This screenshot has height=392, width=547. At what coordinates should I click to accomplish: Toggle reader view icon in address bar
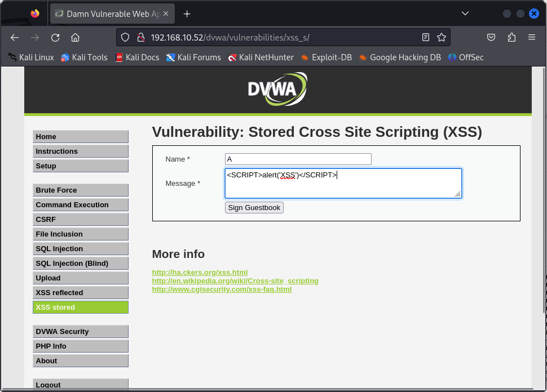426,37
